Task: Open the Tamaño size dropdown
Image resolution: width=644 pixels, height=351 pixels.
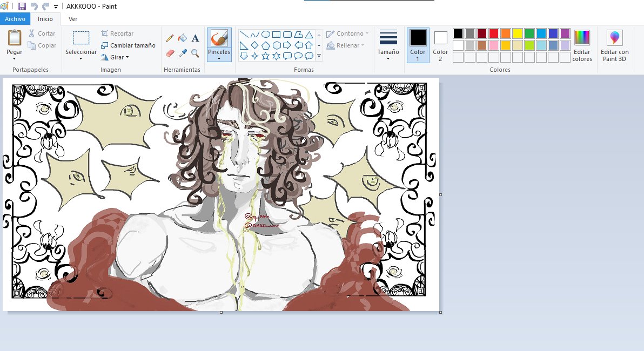Action: (388, 45)
